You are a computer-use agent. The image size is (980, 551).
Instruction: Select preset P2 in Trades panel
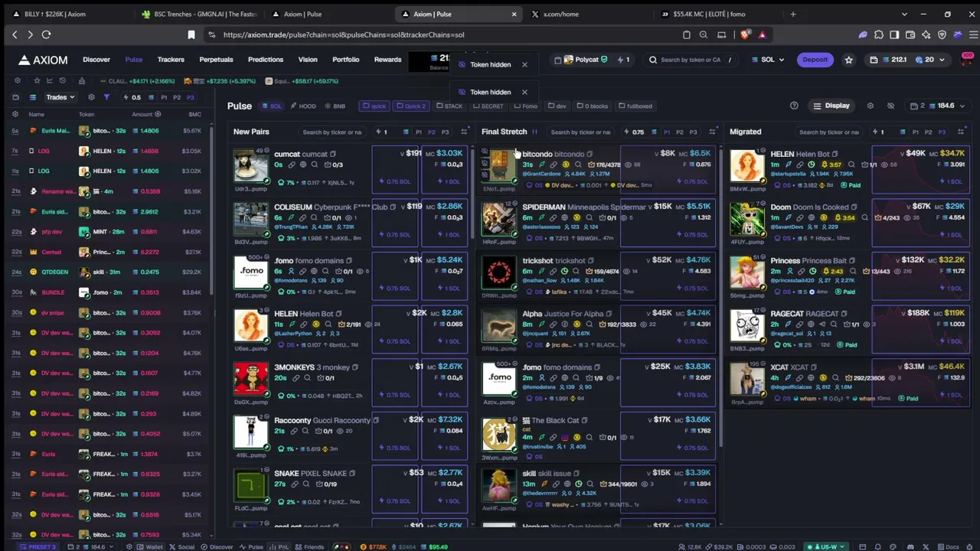[x=177, y=97]
